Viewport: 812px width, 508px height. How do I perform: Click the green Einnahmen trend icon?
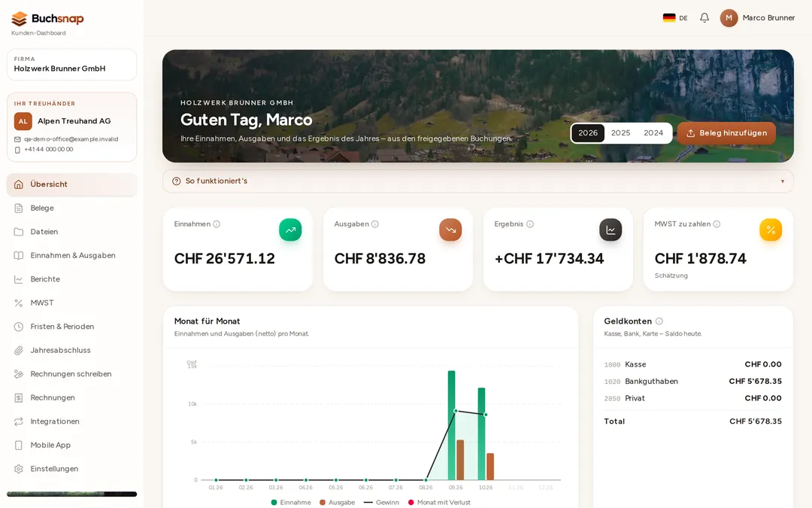tap(290, 230)
